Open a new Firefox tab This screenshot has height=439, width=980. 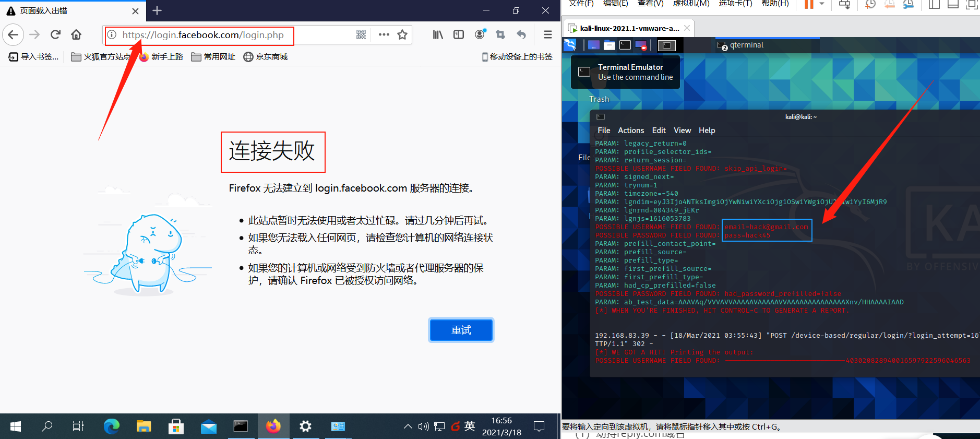point(157,10)
